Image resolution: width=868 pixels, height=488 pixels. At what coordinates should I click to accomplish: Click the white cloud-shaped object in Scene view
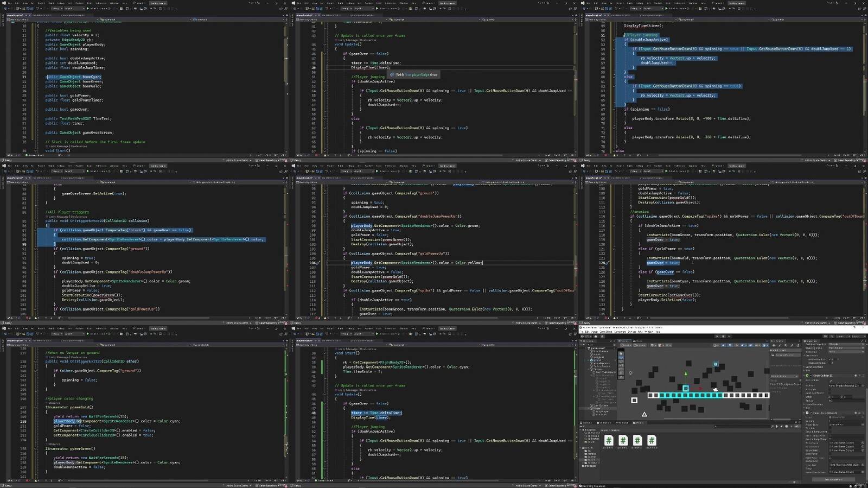pos(716,389)
